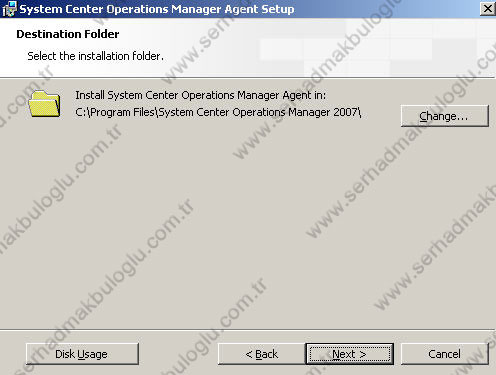Proceed with the Next > button
Screen dimensions: 496x375
click(x=350, y=354)
